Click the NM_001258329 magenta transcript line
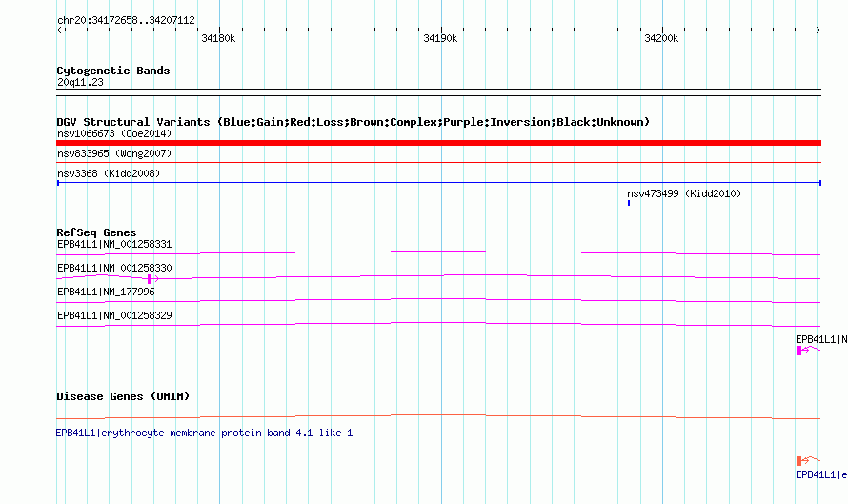The width and height of the screenshot is (848, 504). tap(438, 324)
